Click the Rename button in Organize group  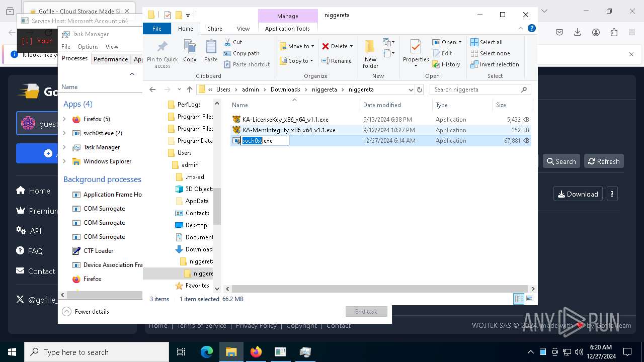(337, 61)
